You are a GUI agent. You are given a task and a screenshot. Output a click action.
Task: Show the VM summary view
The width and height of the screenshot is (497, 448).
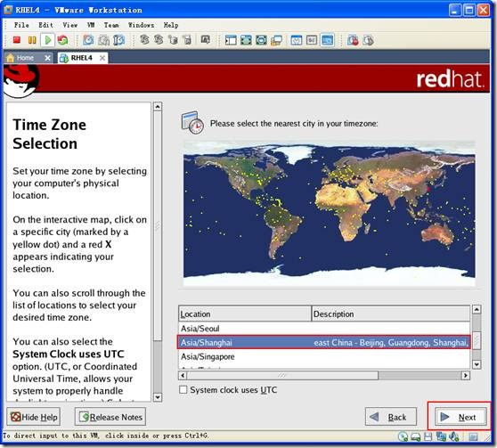[x=297, y=40]
